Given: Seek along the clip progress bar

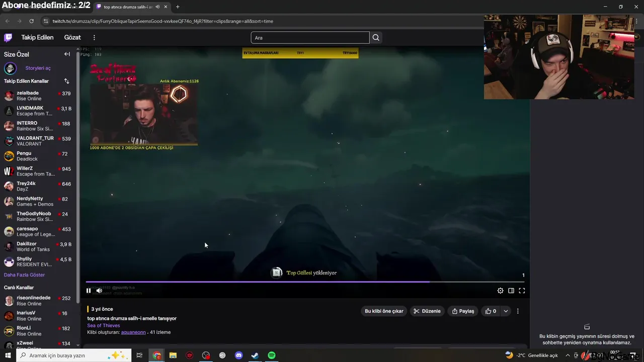Looking at the screenshot, I should tap(305, 282).
